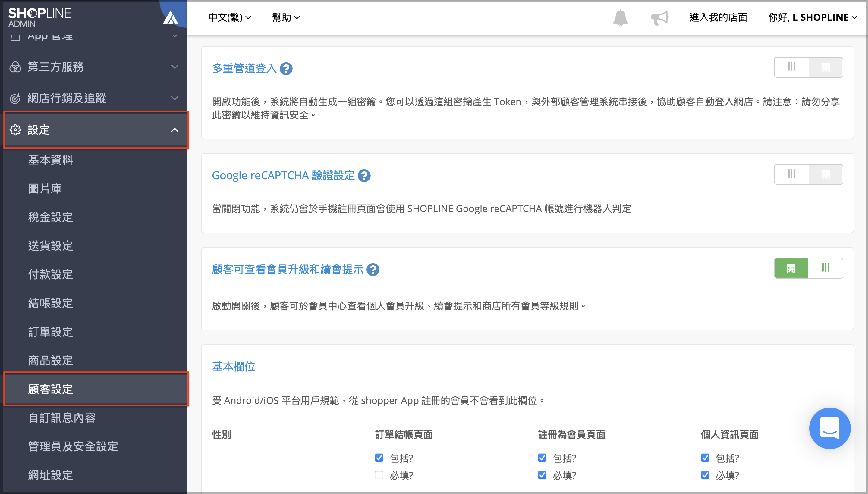Open the 幫助 help menu

(x=285, y=17)
